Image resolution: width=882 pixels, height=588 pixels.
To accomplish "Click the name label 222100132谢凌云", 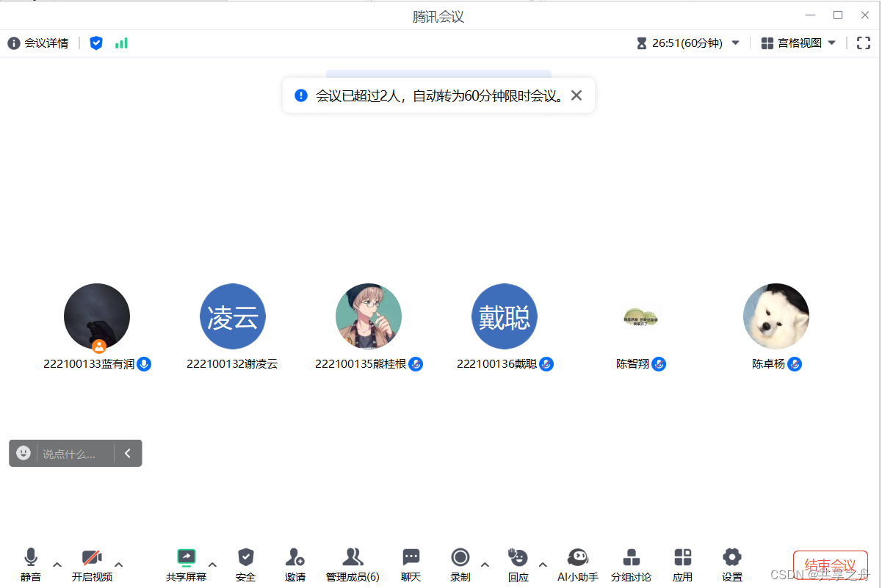I will tap(232, 364).
